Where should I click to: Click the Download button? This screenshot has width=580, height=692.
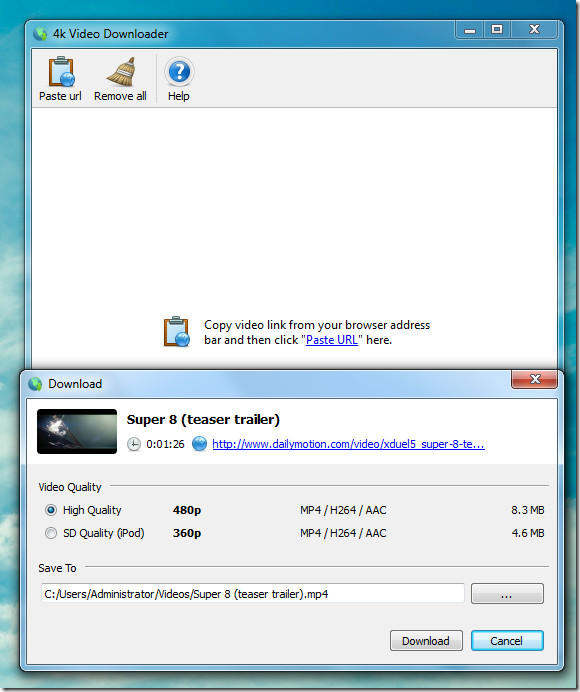click(426, 640)
